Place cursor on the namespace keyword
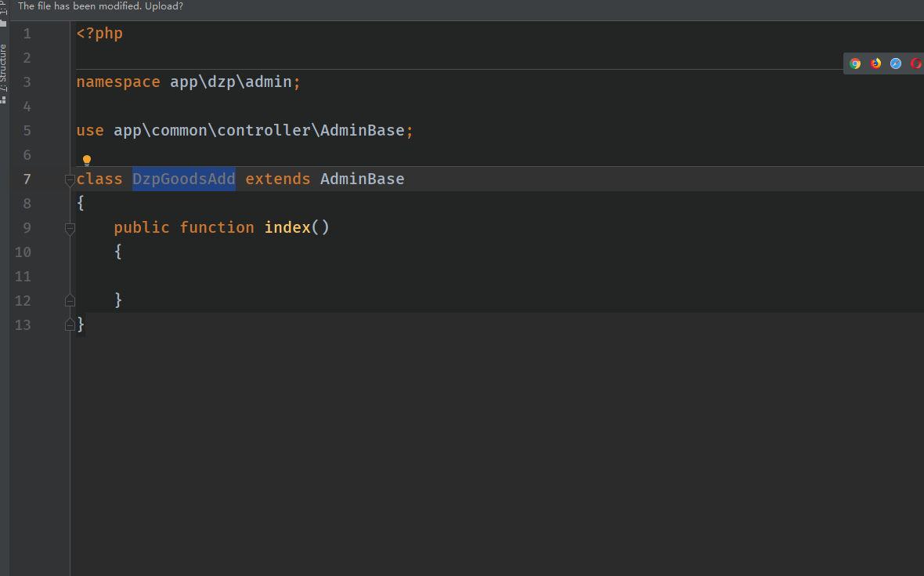 tap(118, 82)
